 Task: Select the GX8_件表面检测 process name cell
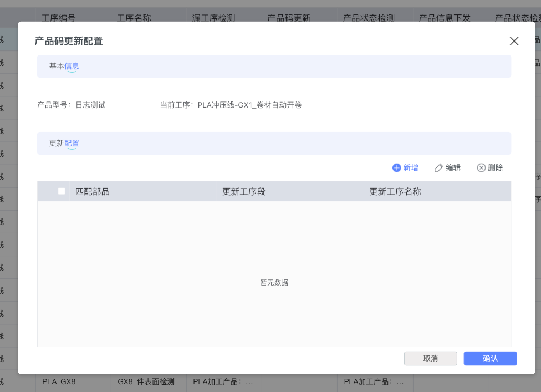tap(146, 381)
